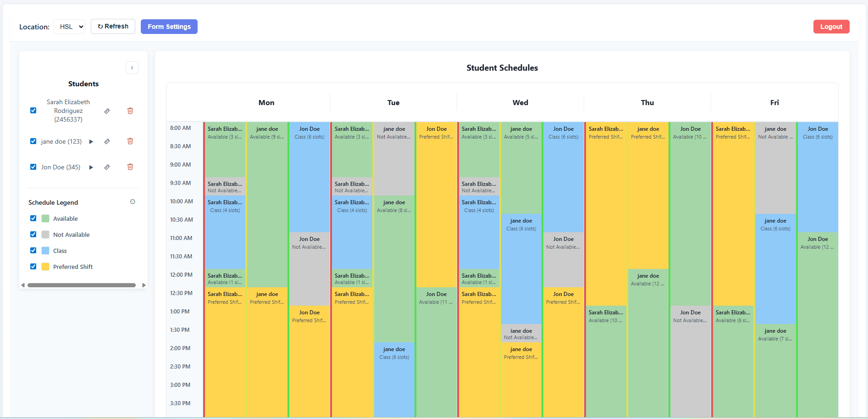Toggle the jane doe (123) checkbox

click(x=33, y=141)
